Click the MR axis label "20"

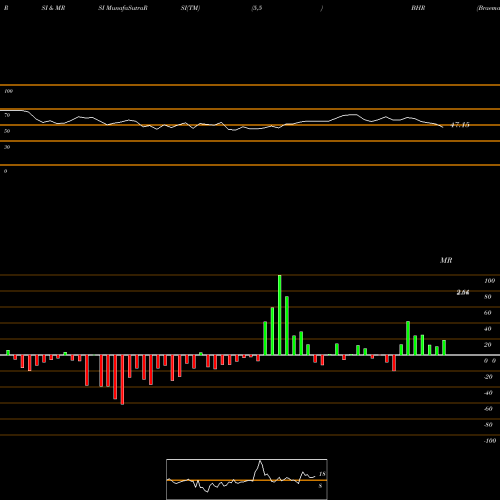488,345
